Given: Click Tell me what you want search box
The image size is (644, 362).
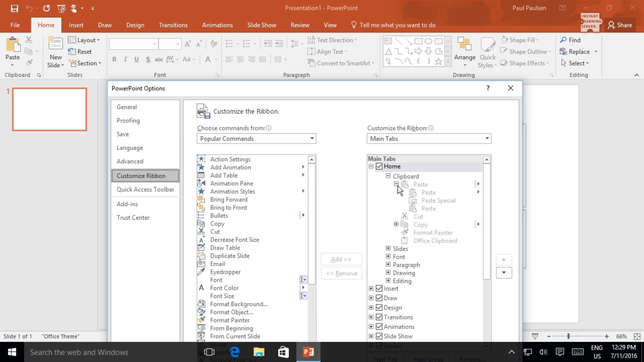Looking at the screenshot, I should 393,25.
